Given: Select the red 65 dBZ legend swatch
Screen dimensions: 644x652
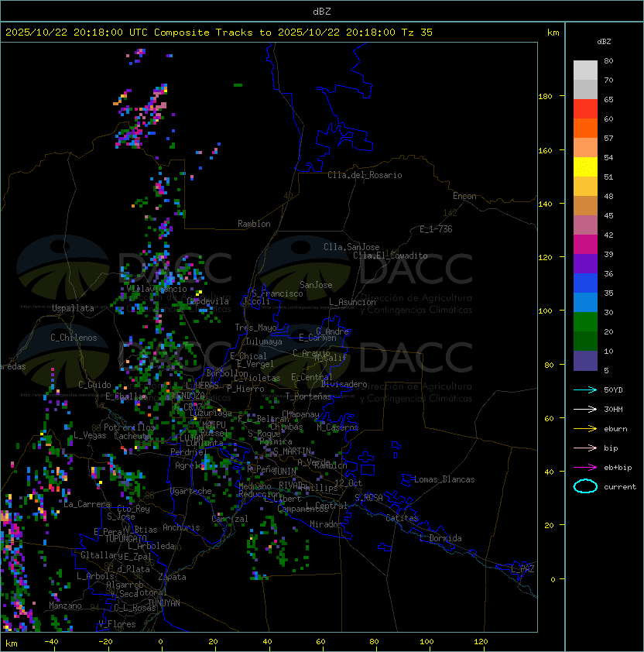Looking at the screenshot, I should coord(585,108).
